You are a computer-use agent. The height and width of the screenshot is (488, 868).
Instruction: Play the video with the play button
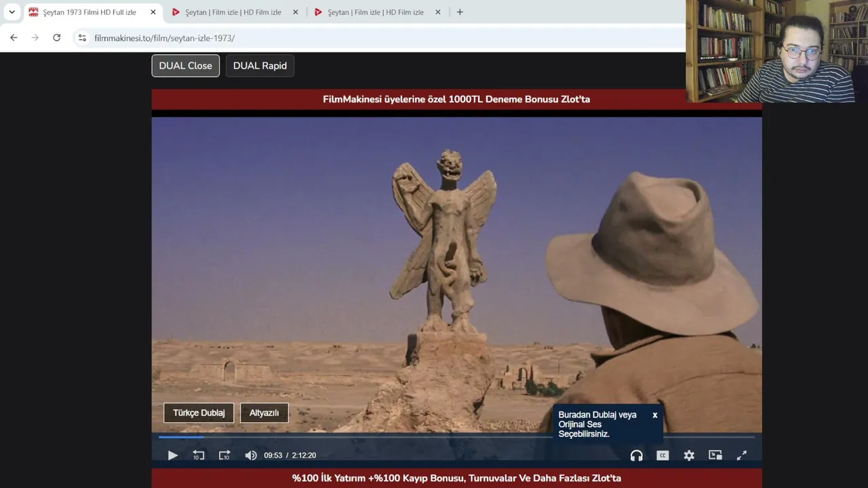172,455
